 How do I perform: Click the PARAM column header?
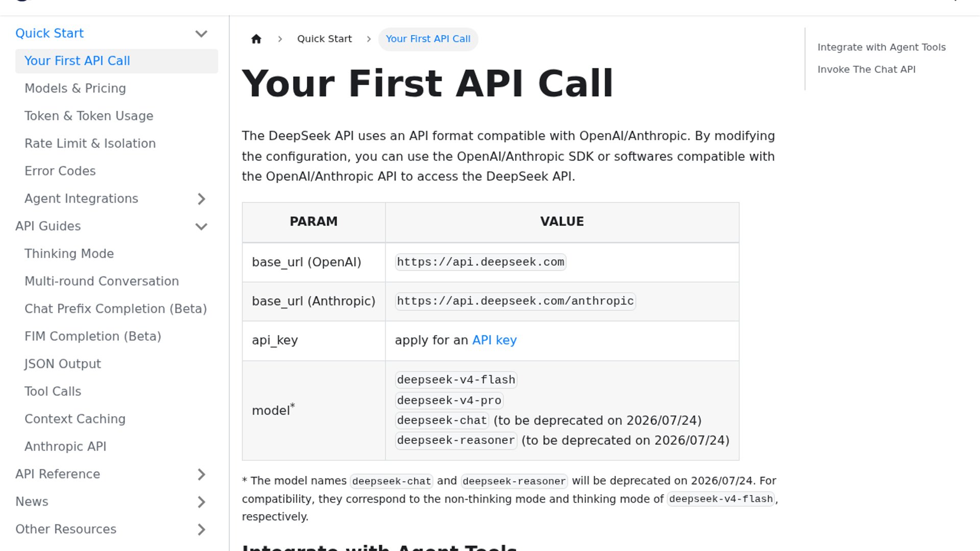(x=314, y=222)
